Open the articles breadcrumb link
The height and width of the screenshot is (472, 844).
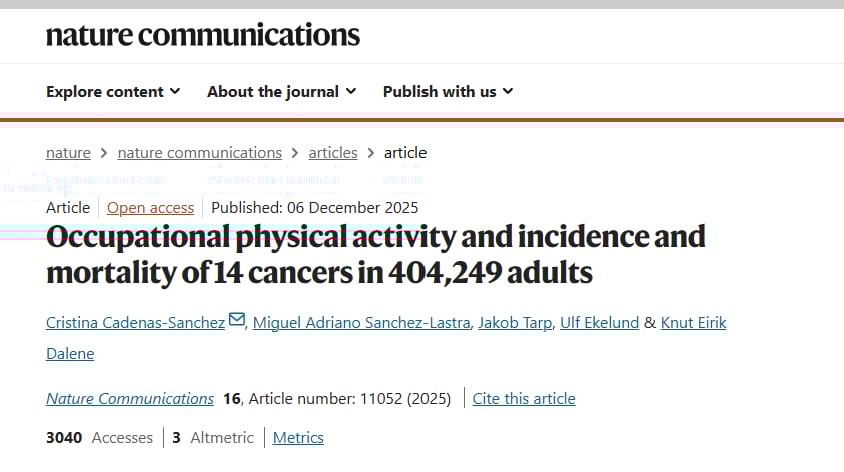point(333,153)
